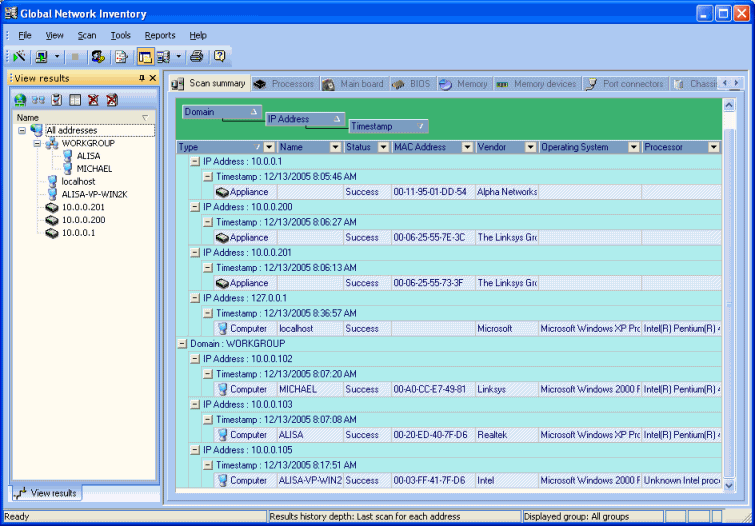Screen dimensions: 755x526
Task: Open the File menu
Action: (x=25, y=36)
